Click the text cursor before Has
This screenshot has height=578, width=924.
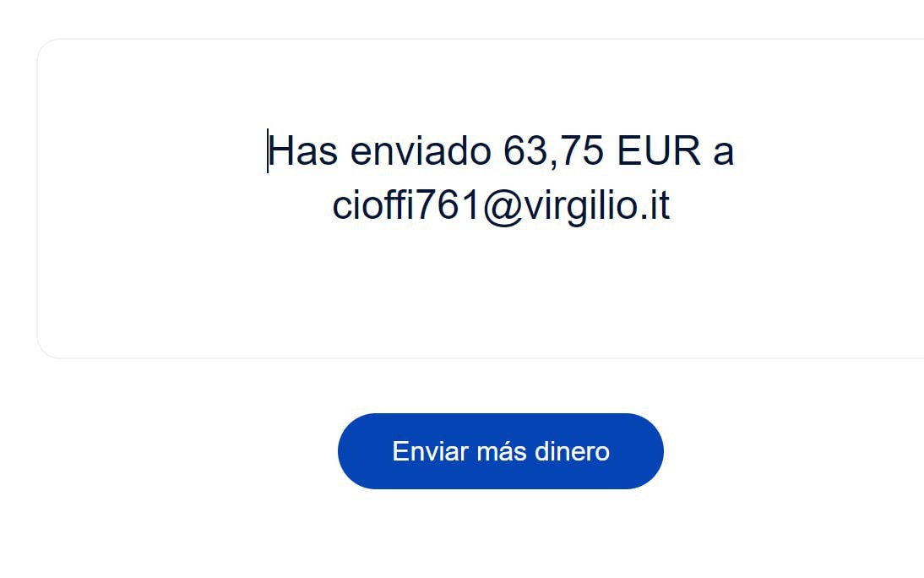pyautogui.click(x=268, y=151)
